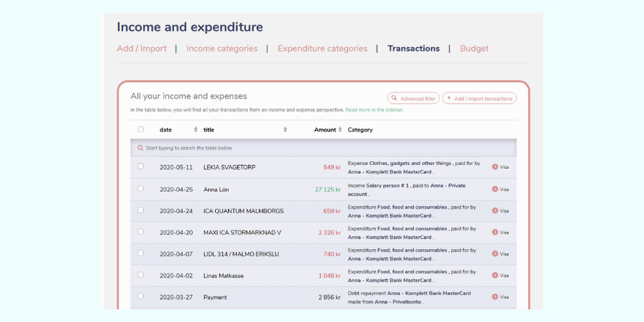Check the LEKIA SVAGETORP row checkbox
644x322 pixels.
141,166
